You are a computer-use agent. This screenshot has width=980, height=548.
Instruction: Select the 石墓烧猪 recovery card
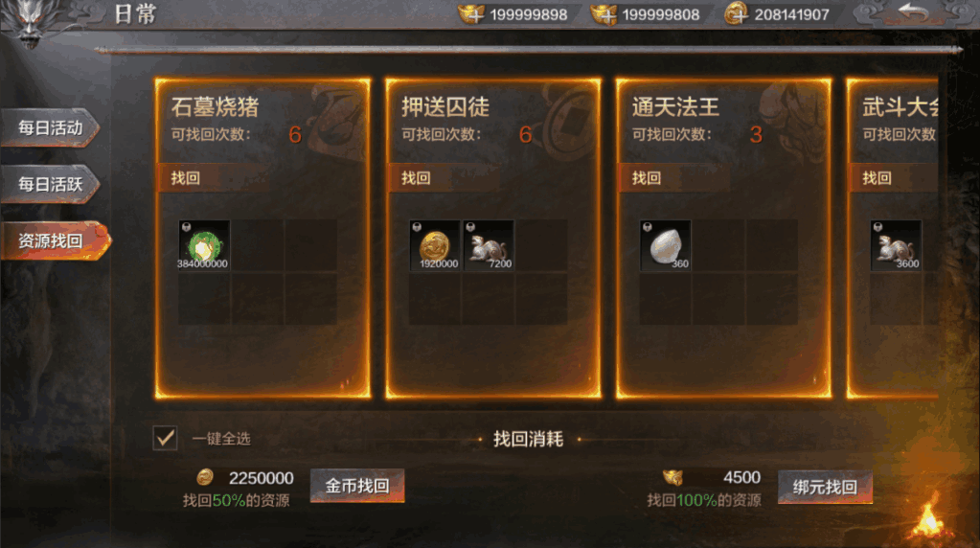(262, 238)
